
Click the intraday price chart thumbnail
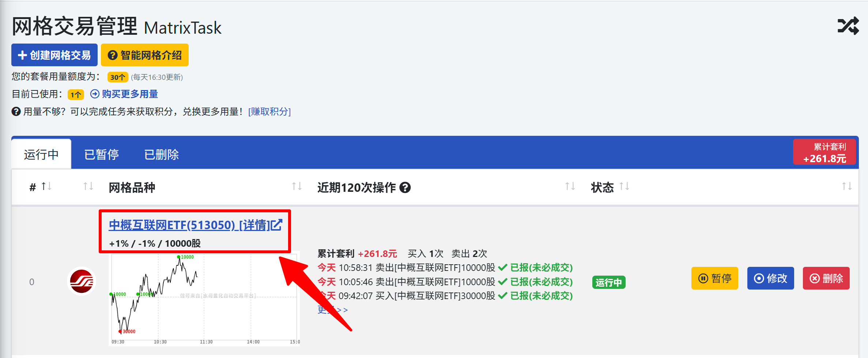click(x=205, y=299)
